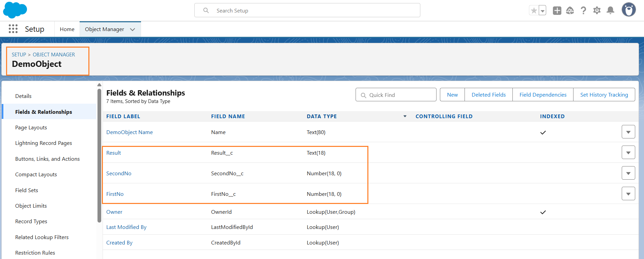Open actions dropdown for Result row

[628, 153]
